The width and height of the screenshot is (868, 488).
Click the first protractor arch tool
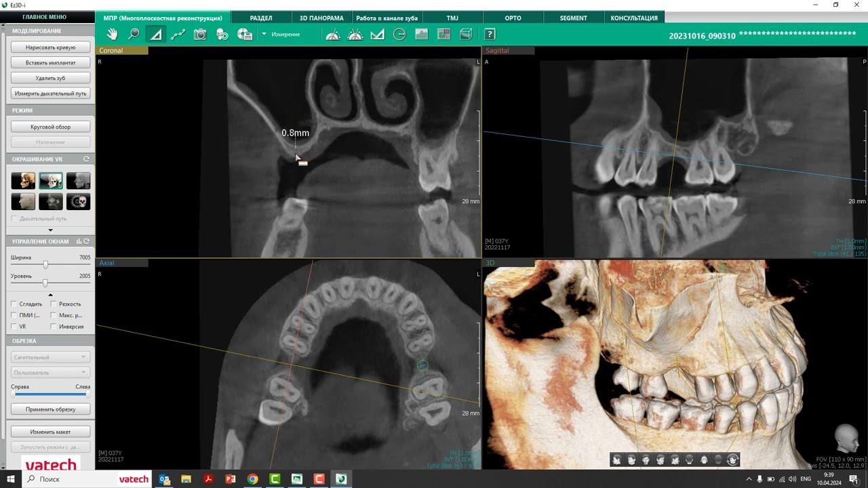pos(333,35)
